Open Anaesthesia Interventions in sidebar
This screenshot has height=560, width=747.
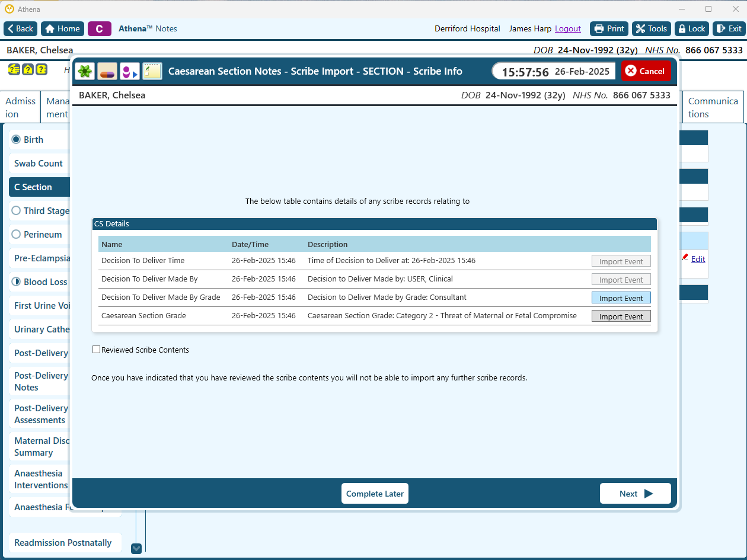(40, 479)
